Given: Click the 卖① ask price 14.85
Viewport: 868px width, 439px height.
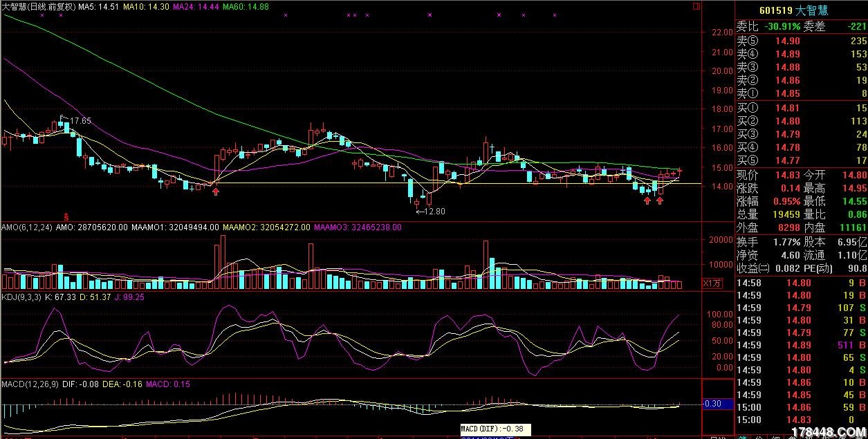Looking at the screenshot, I should [787, 93].
